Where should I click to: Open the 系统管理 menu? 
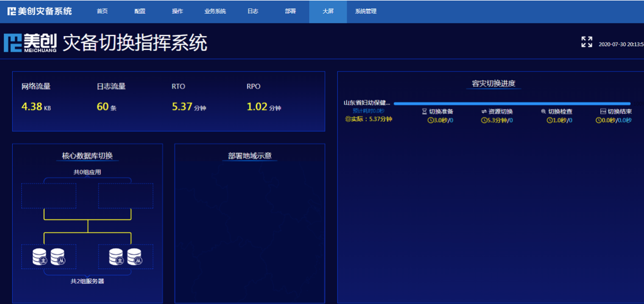(x=366, y=11)
